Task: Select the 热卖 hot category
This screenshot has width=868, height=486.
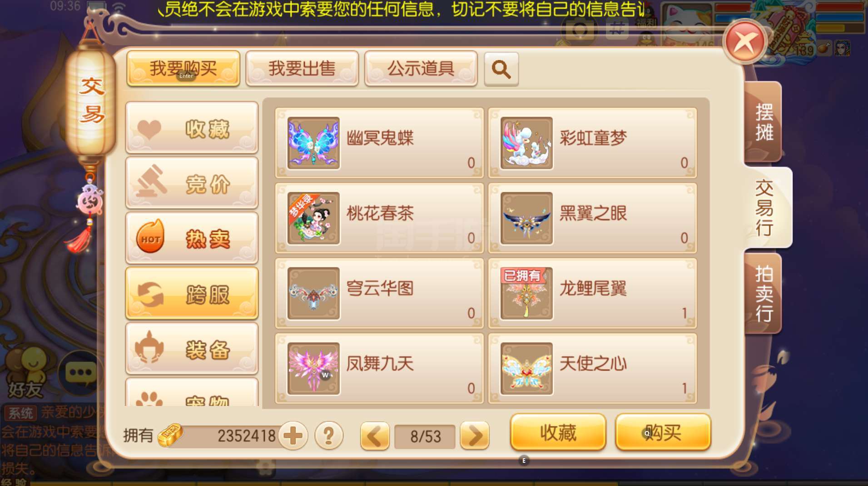Action: coord(192,238)
